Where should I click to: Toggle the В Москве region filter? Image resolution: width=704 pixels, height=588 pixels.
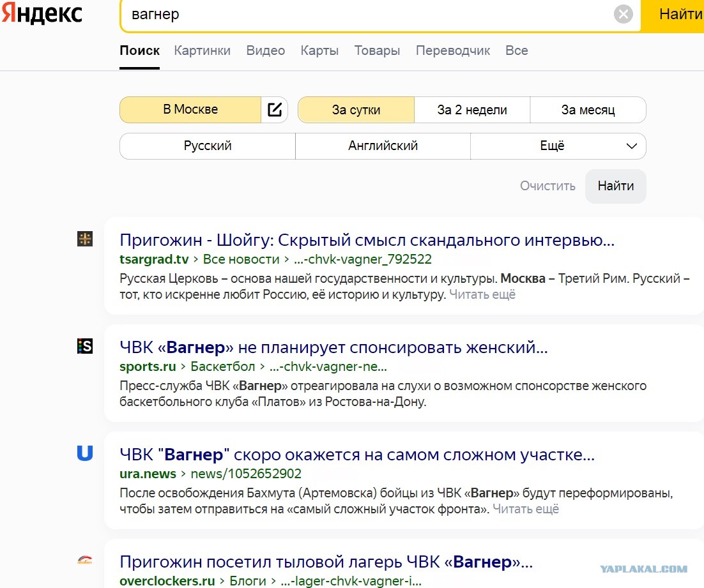190,110
